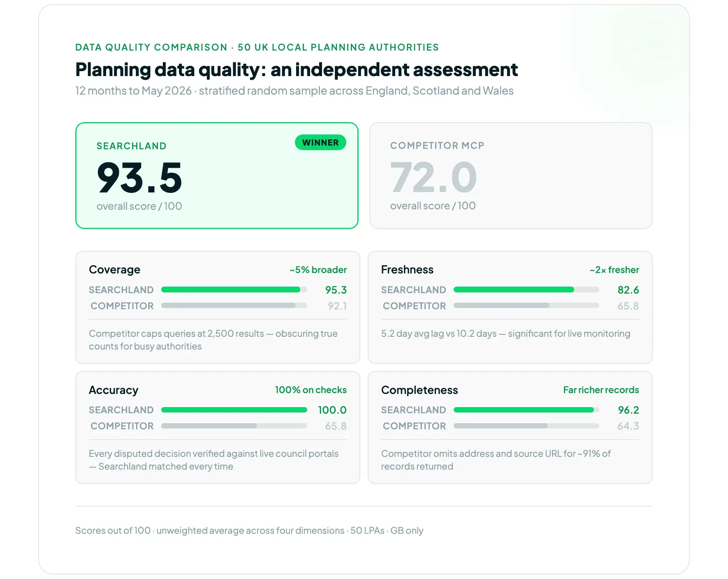Select Accuracy value 100.0
728x579 pixels.
click(x=332, y=410)
